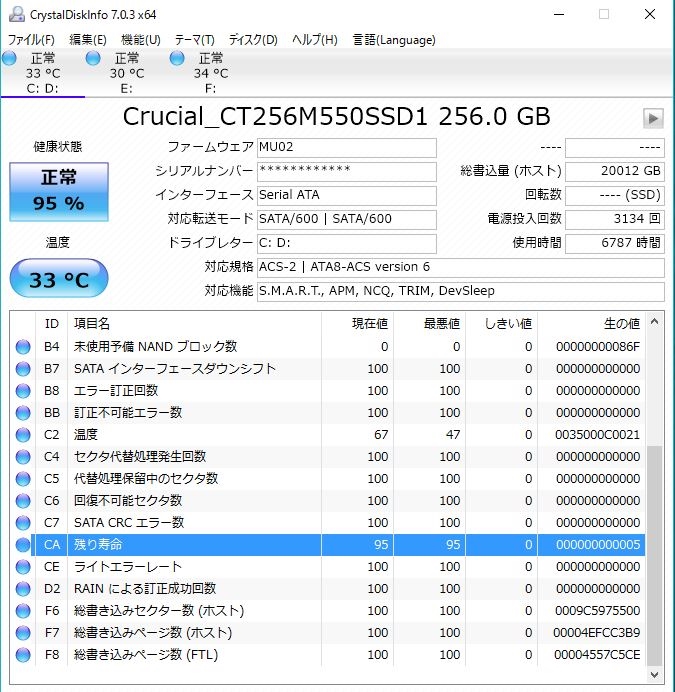Select the SATA CRC エラー数 row
This screenshot has height=692, width=675.
(328, 523)
